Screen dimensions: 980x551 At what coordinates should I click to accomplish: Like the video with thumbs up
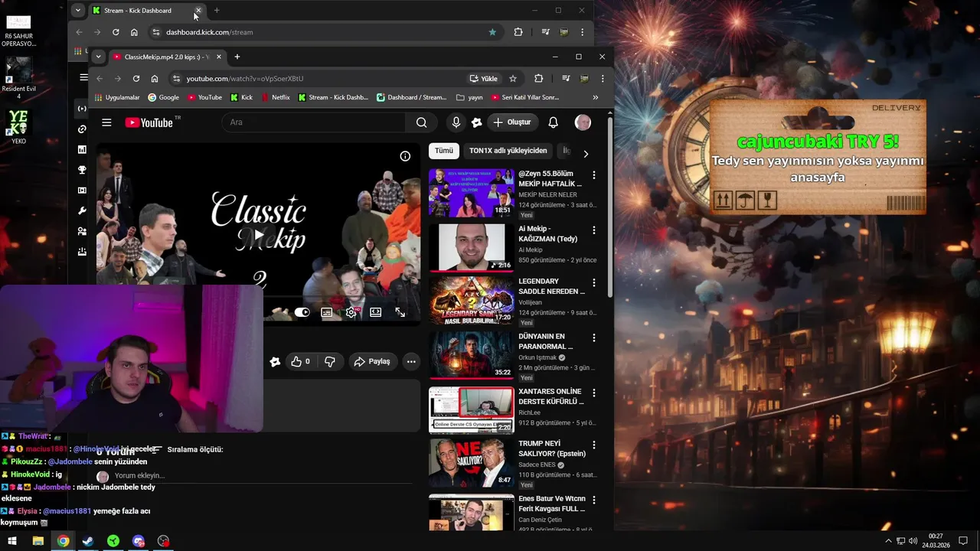click(301, 361)
